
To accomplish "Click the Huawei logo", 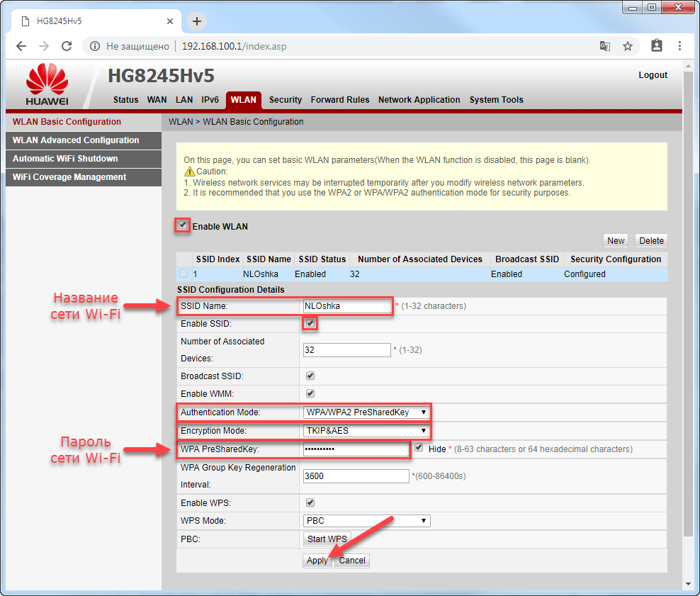I will coord(47,85).
